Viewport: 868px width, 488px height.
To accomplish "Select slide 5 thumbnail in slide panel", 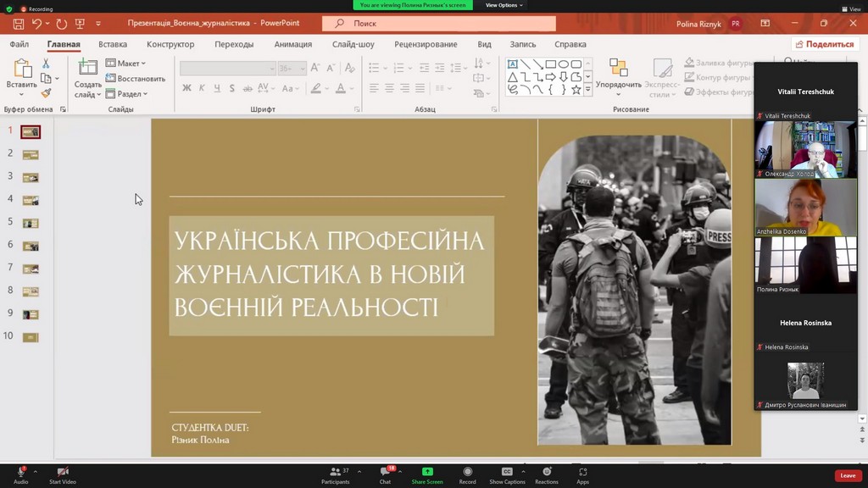I will pos(31,223).
